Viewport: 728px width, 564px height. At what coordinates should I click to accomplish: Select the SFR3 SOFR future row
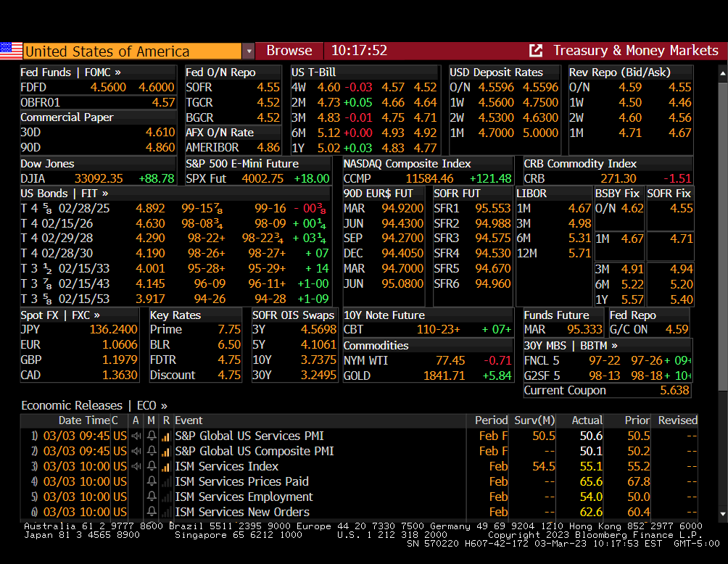coord(472,238)
